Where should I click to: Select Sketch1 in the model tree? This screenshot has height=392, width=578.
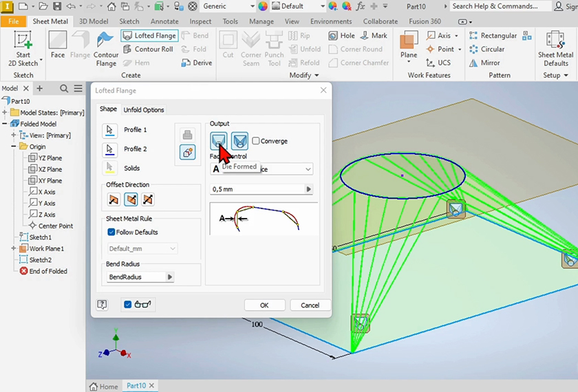(x=35, y=237)
